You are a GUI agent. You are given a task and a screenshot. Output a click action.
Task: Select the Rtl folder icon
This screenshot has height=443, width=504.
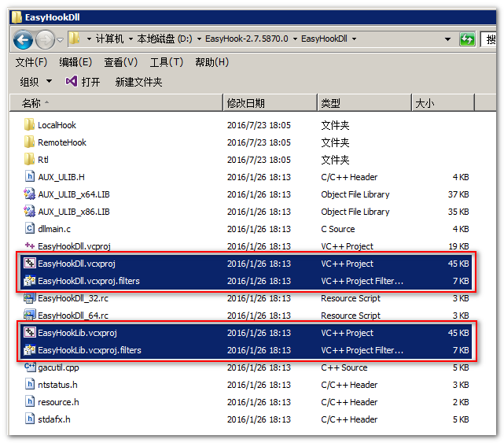coord(29,159)
